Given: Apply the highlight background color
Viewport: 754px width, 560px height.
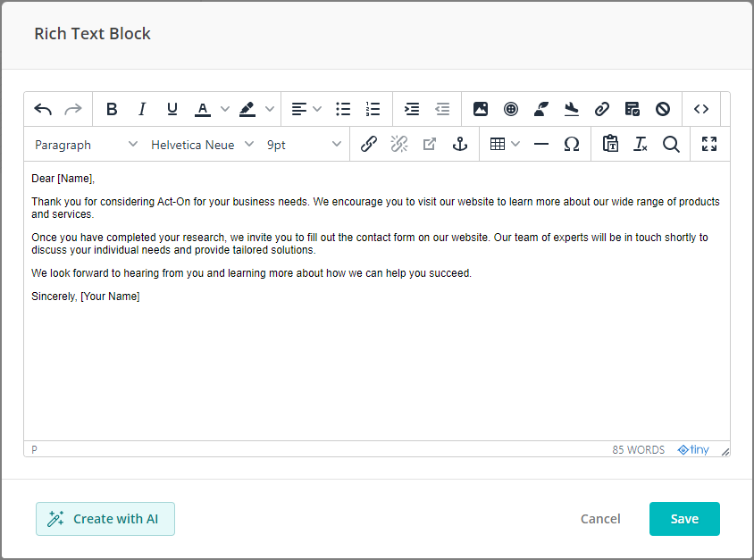Looking at the screenshot, I should (x=247, y=109).
